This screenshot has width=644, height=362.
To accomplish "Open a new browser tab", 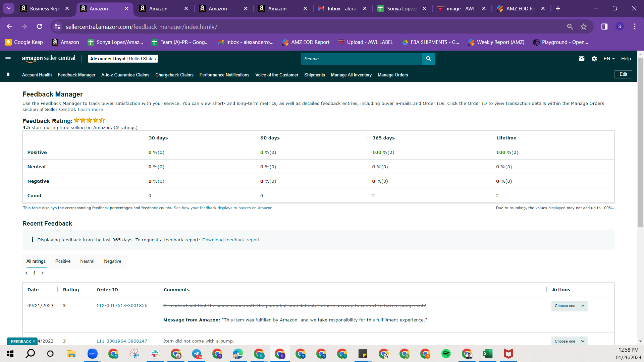I will click(558, 8).
